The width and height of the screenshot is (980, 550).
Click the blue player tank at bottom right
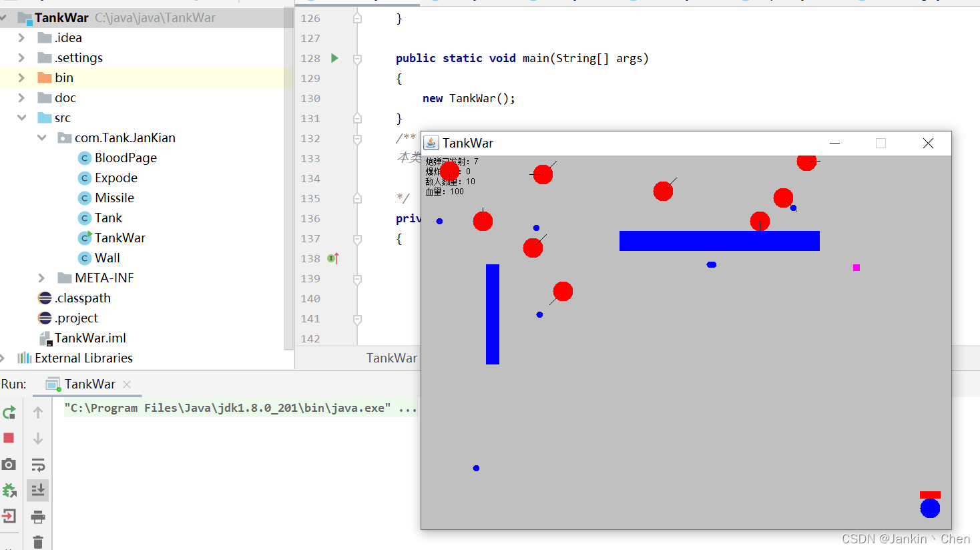click(930, 508)
